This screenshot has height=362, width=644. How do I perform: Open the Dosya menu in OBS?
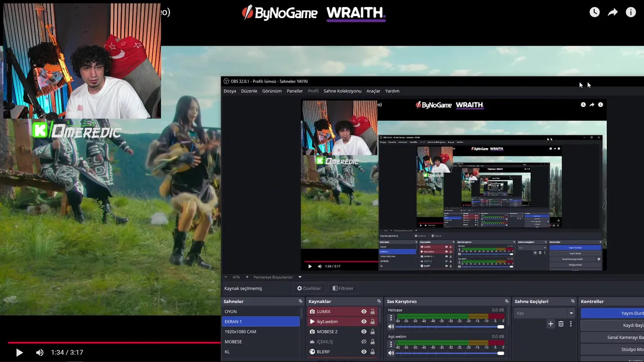click(230, 91)
